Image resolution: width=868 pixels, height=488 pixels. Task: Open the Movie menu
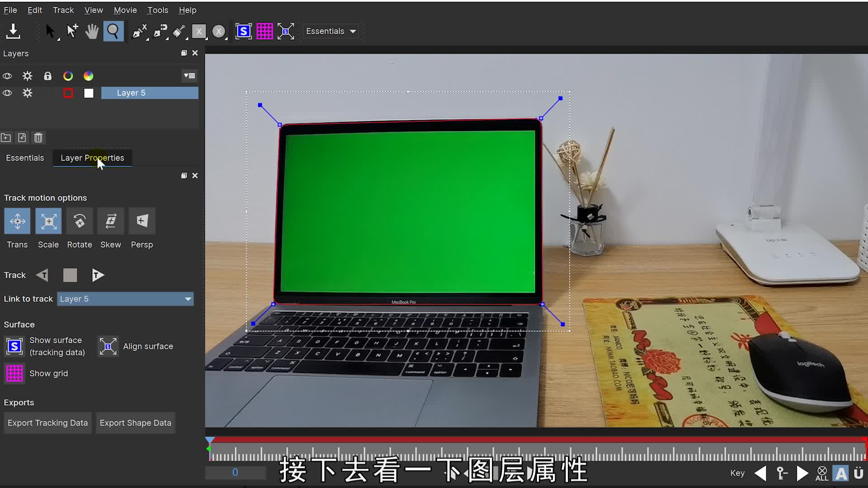point(125,10)
